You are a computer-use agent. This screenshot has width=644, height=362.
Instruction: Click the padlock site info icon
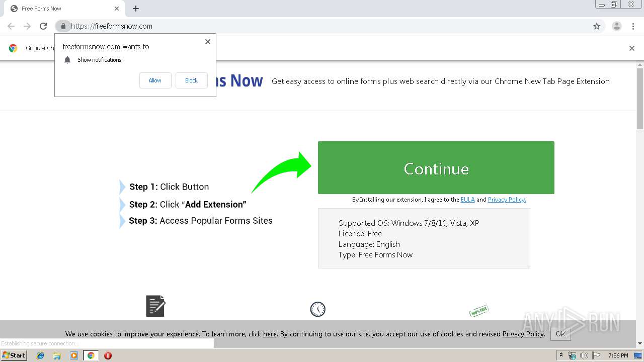tap(63, 26)
